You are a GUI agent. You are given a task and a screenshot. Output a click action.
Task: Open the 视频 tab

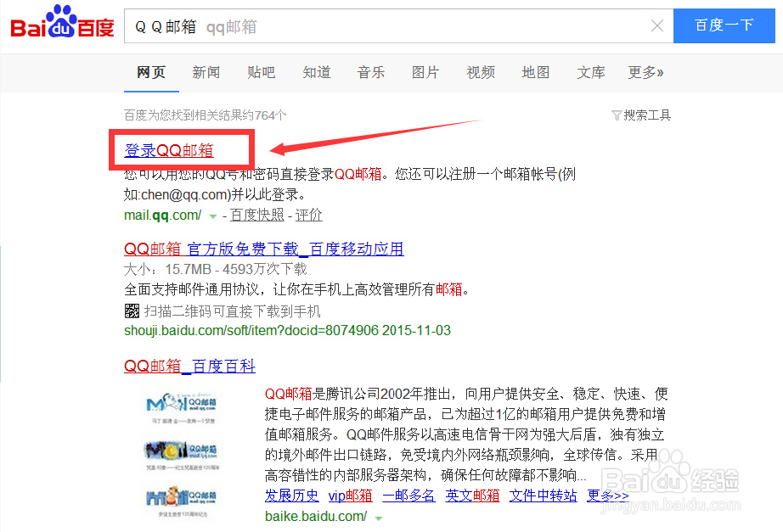coord(481,72)
